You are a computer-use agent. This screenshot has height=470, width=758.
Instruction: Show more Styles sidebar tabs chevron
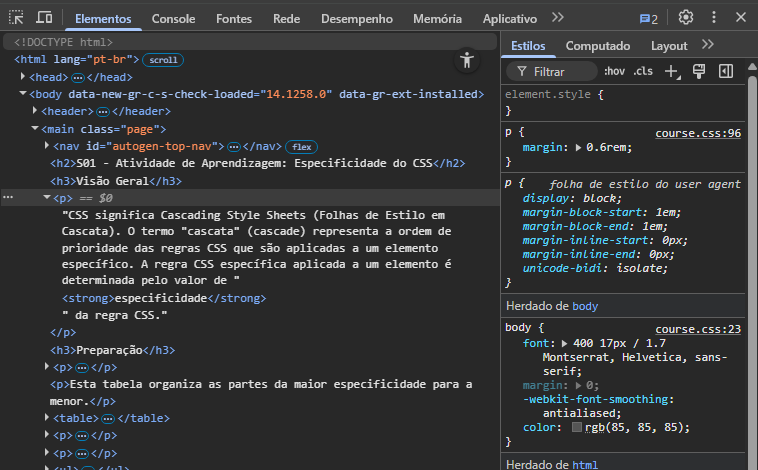point(708,45)
